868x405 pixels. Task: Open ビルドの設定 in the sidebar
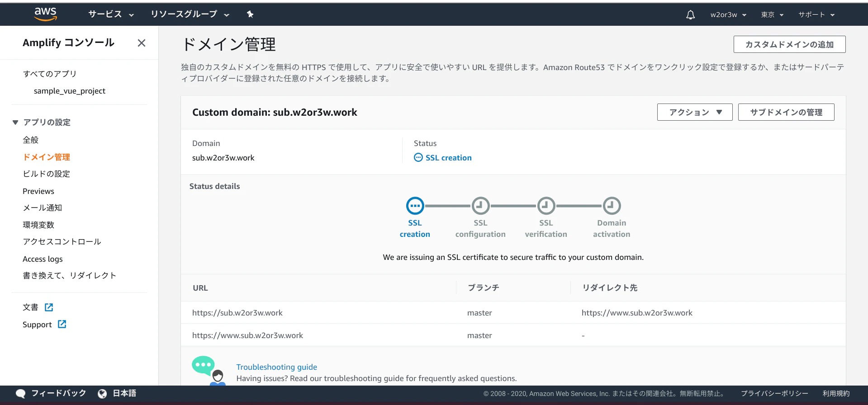tap(47, 174)
